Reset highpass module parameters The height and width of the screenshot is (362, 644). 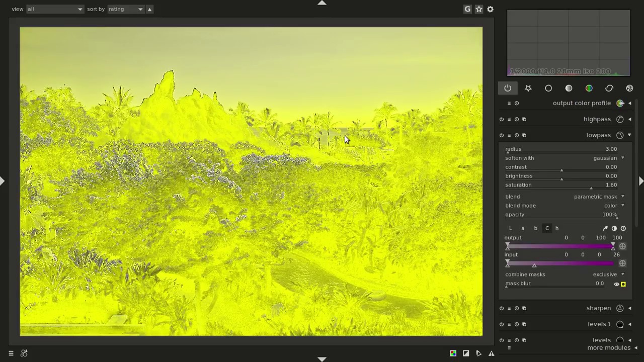(x=516, y=119)
